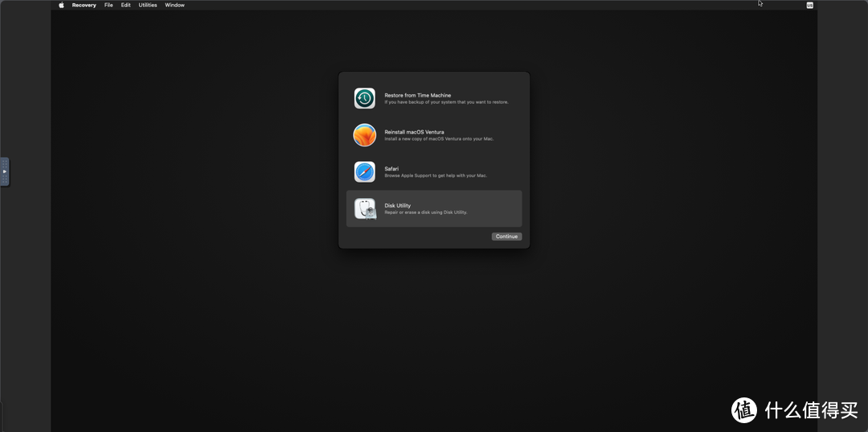868x432 pixels.
Task: Choose the 'Disk Utility' option title
Action: (398, 205)
